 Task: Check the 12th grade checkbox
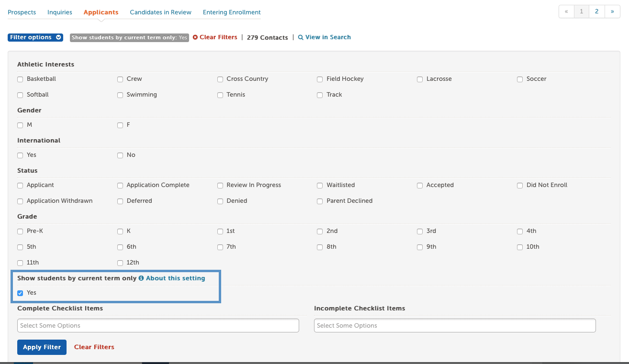tap(120, 263)
